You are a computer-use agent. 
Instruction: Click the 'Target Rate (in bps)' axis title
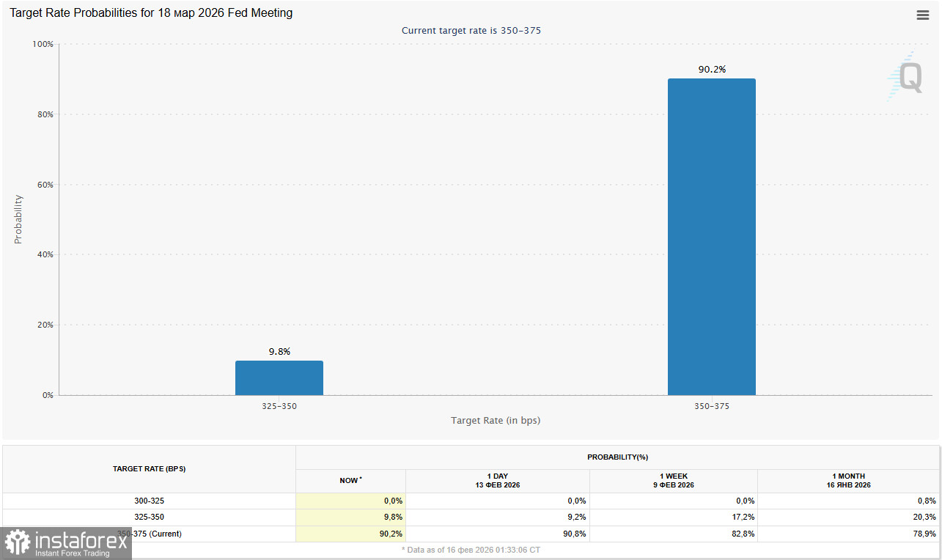(x=496, y=421)
